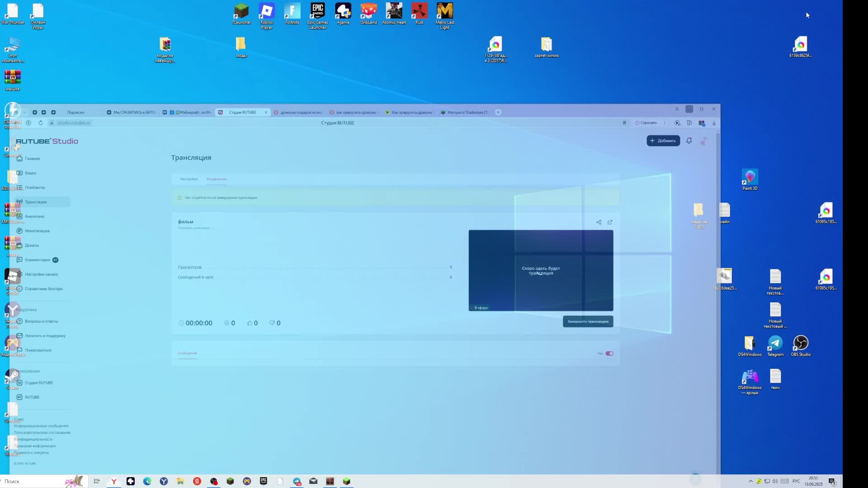Click the page reload icon
868x488 pixels.
pos(40,123)
